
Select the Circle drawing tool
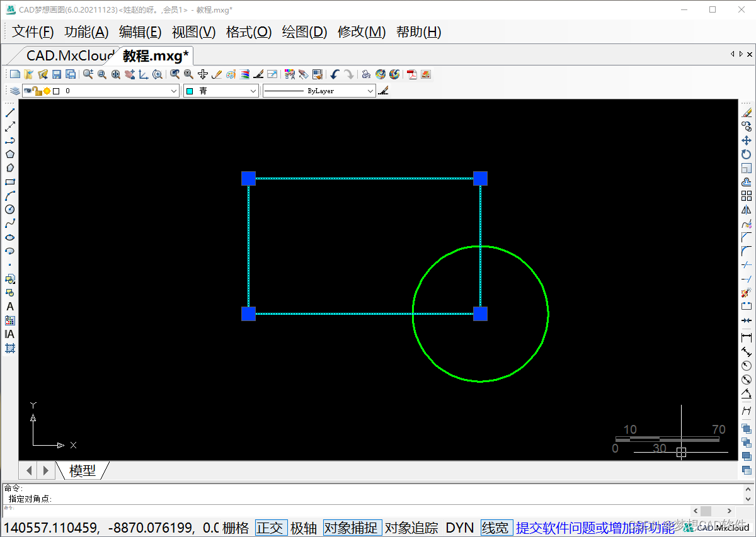tap(10, 210)
